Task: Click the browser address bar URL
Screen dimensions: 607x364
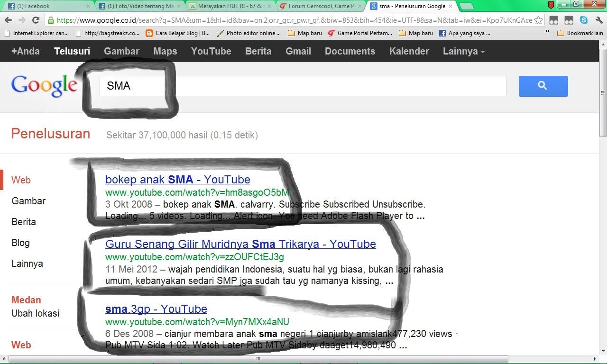Action: (x=294, y=20)
